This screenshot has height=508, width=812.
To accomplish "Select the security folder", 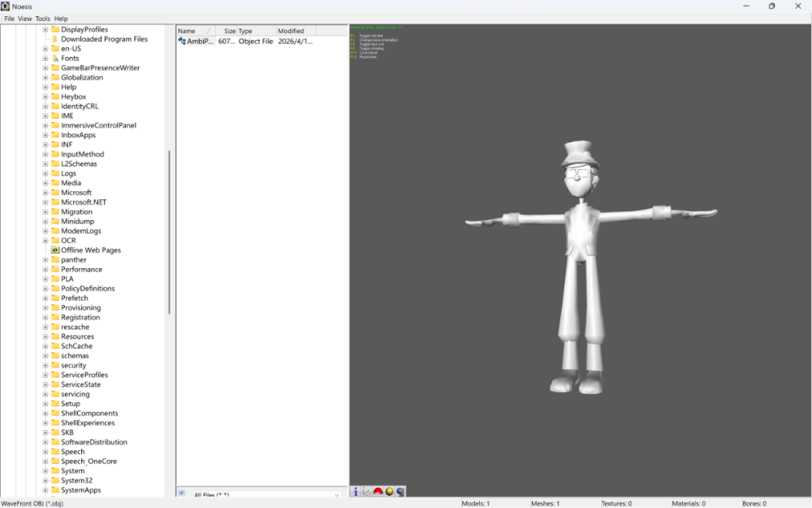I will pyautogui.click(x=74, y=365).
